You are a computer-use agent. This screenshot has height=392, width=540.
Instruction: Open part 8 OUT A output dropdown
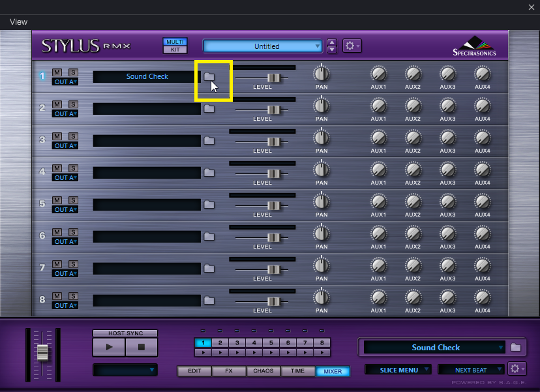65,305
